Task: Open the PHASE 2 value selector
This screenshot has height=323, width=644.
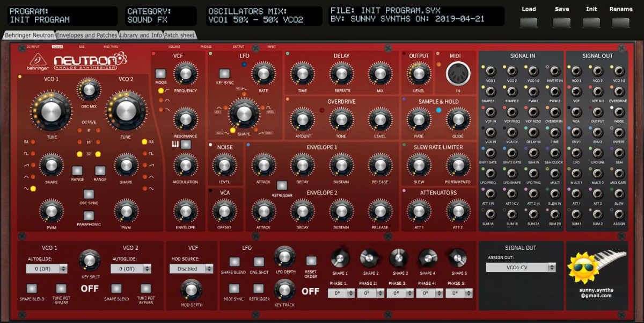Action: pyautogui.click(x=371, y=293)
